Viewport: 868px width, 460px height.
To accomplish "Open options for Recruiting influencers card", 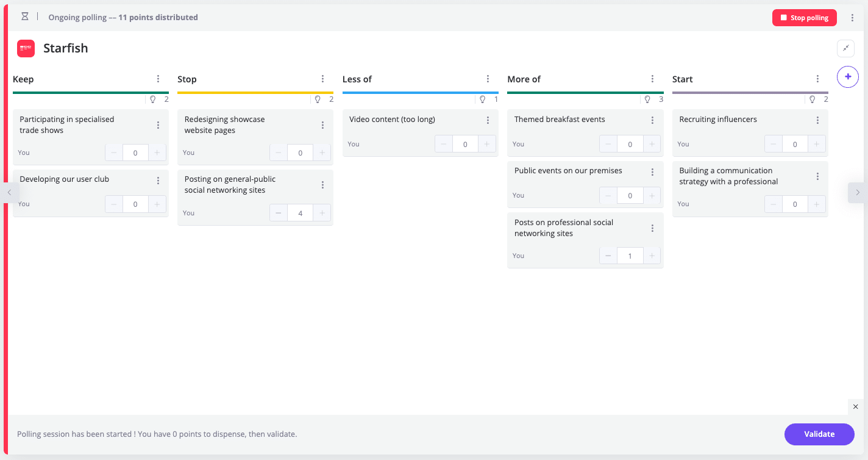I will pyautogui.click(x=817, y=120).
